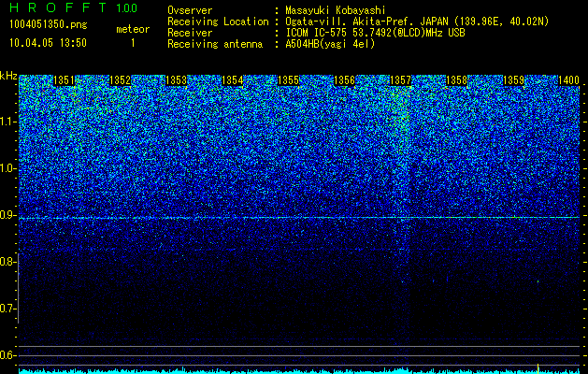Click the 1352 time marker
This screenshot has width=588, height=374.
pos(120,80)
